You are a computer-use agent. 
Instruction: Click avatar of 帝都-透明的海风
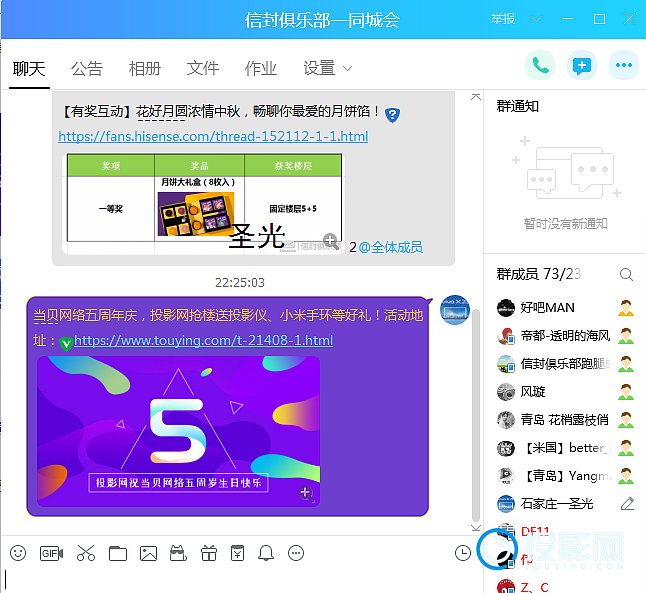click(x=506, y=336)
